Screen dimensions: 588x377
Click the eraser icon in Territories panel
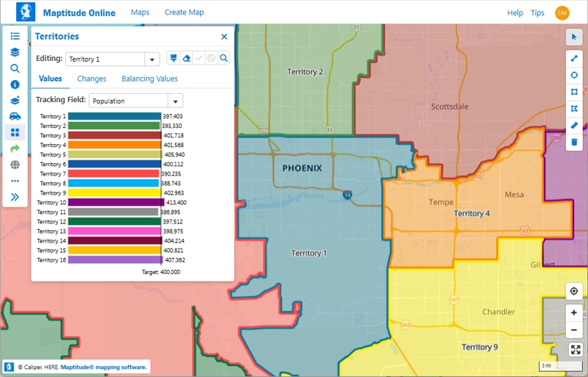pos(187,58)
